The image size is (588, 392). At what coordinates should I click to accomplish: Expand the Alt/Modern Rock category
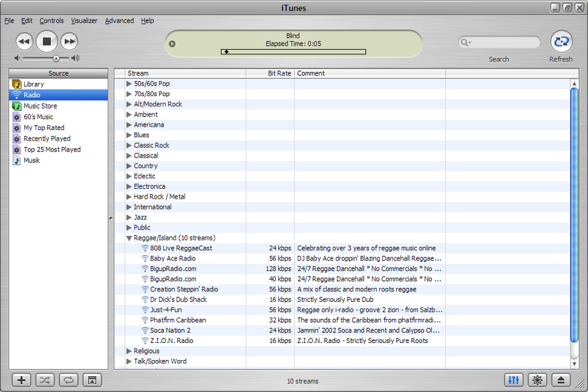click(x=129, y=105)
